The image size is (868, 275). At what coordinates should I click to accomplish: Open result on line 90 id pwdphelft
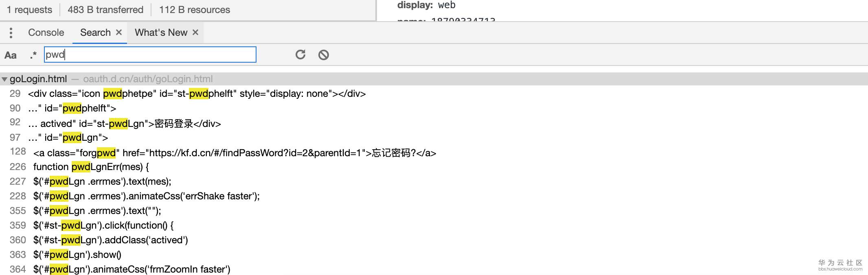point(72,108)
